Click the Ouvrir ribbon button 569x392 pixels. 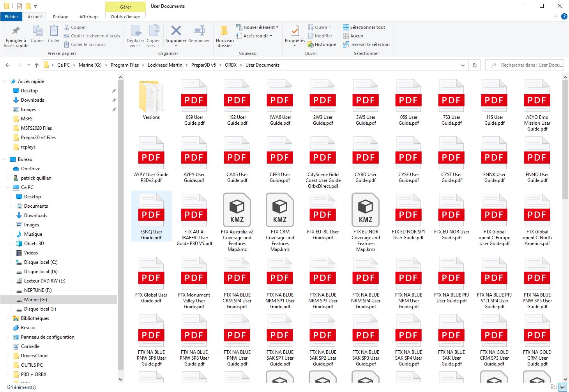[320, 27]
